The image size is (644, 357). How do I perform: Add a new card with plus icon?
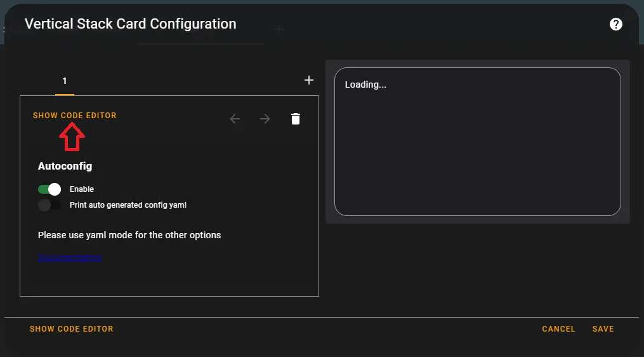(309, 80)
